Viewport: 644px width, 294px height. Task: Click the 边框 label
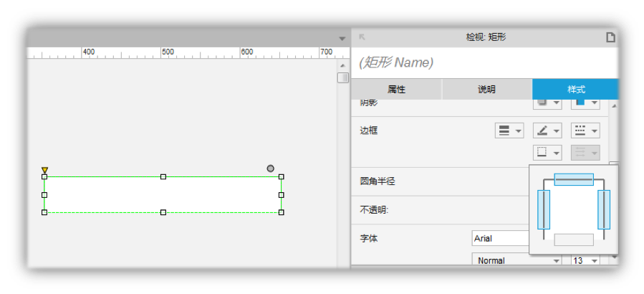pyautogui.click(x=369, y=131)
